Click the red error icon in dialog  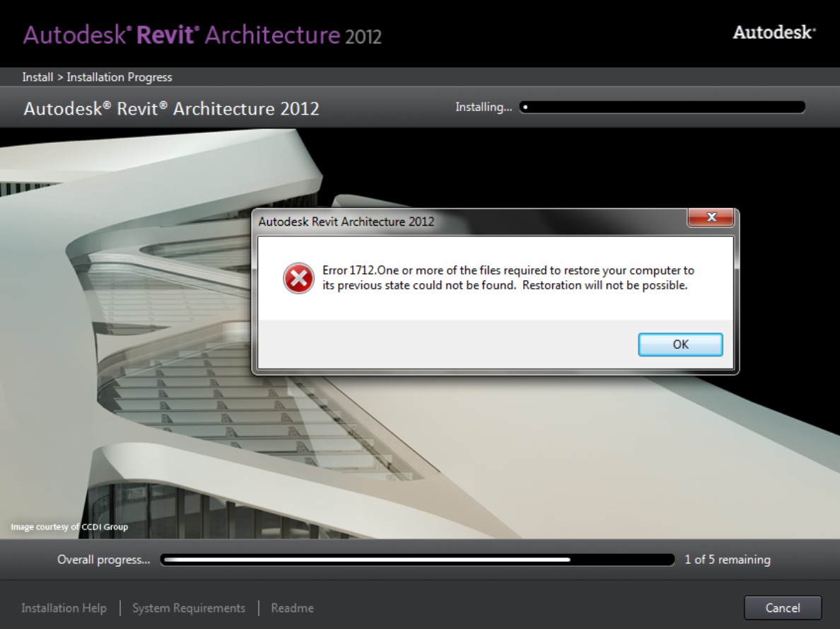click(298, 278)
